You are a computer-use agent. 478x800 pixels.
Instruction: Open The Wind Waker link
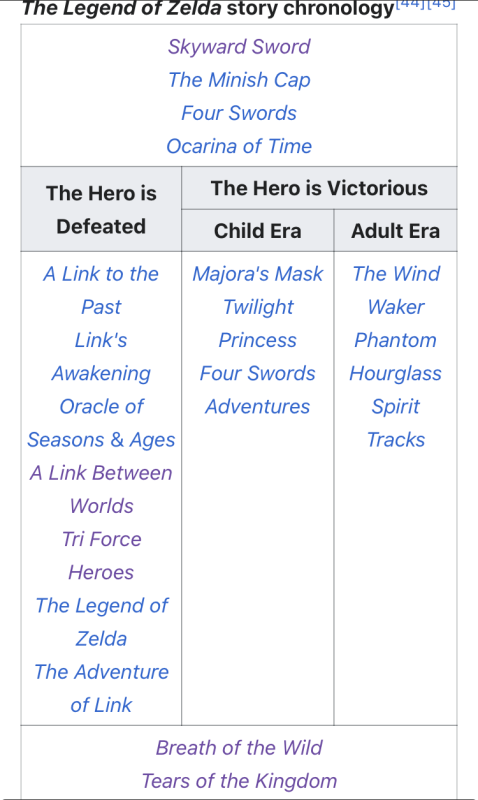396,290
